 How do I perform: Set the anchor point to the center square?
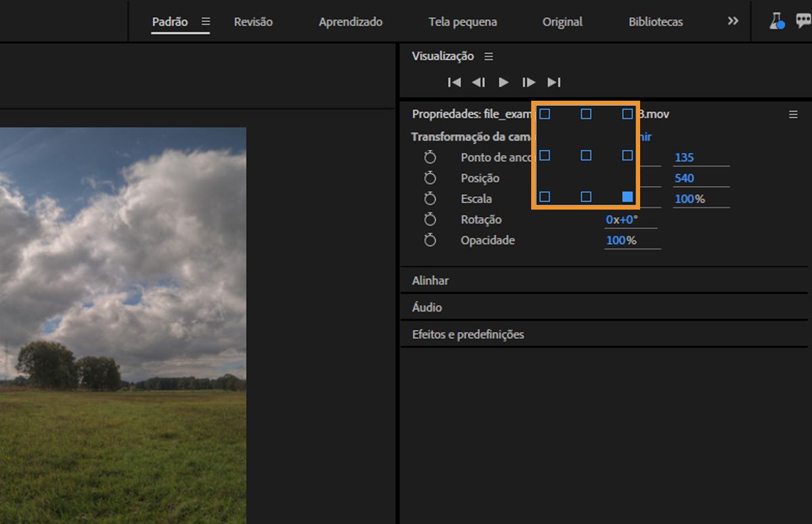click(x=586, y=156)
